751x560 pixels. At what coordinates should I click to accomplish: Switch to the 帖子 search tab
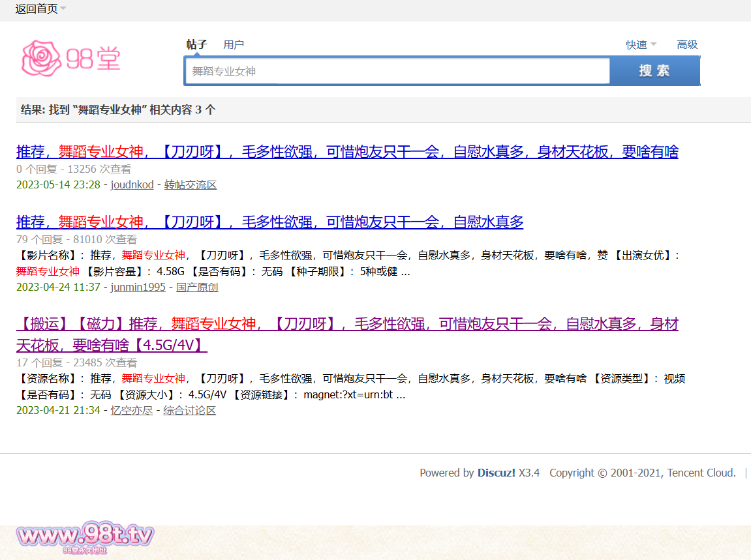click(196, 44)
